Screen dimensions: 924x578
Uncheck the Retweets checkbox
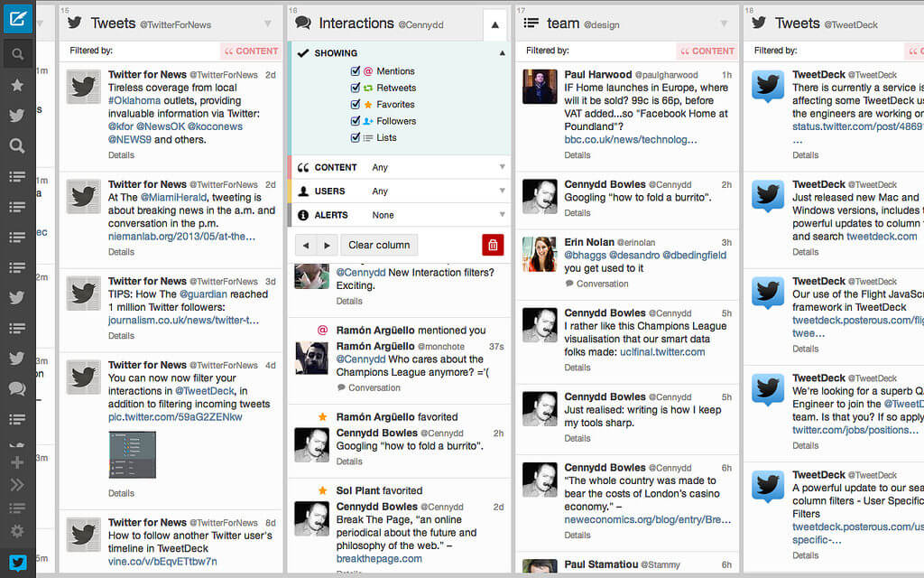355,88
